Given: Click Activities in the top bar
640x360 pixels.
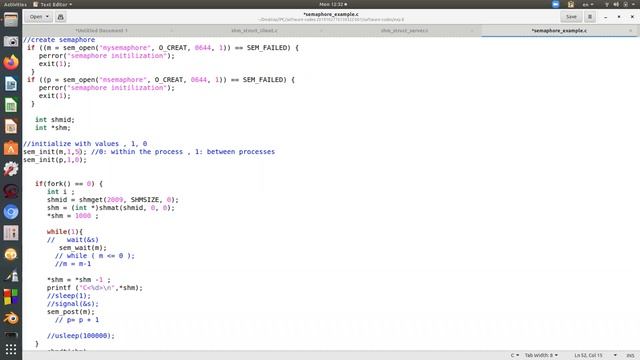Looking at the screenshot, I should tap(15, 4).
